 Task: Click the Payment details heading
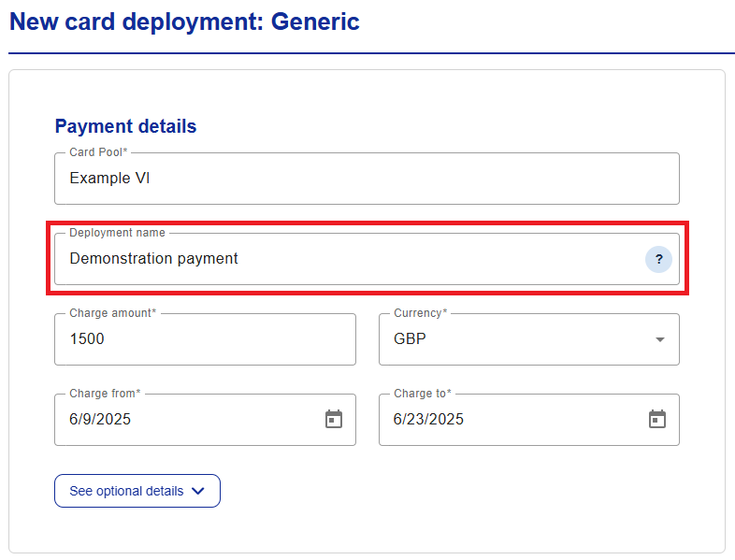pos(125,126)
